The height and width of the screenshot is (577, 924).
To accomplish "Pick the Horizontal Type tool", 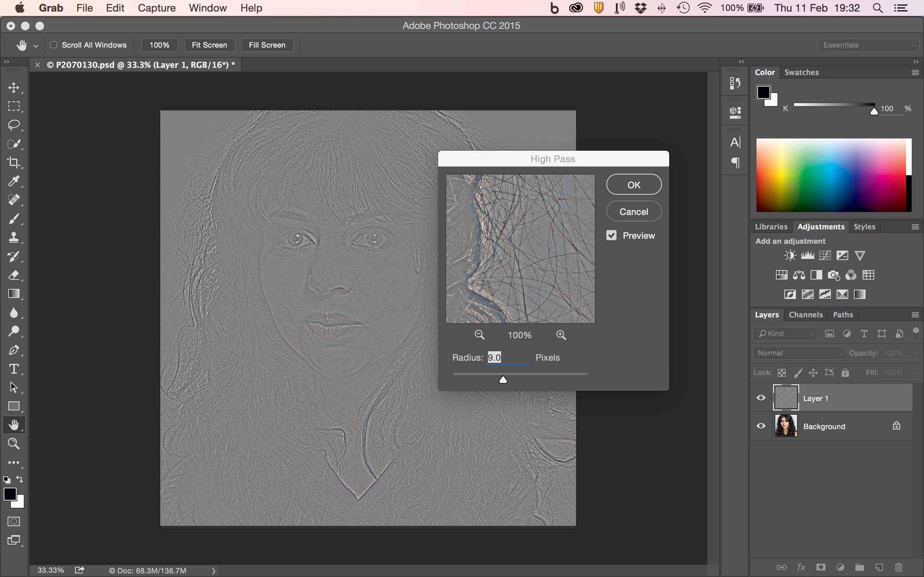I will tap(14, 369).
